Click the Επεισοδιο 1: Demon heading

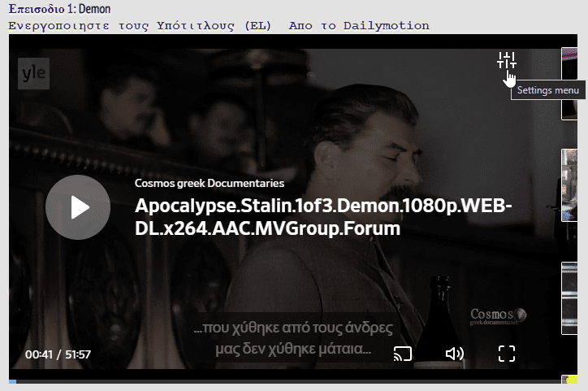tap(59, 9)
